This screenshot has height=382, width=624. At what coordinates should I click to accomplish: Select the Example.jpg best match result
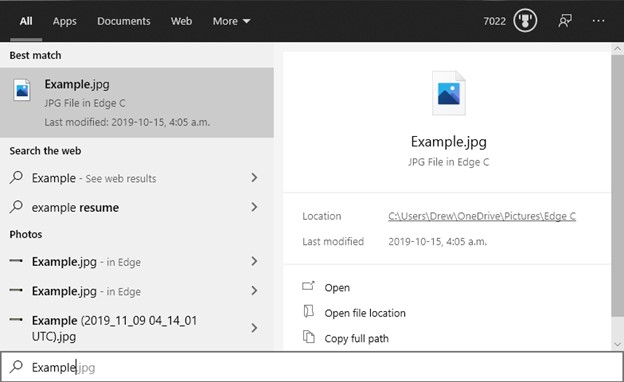tap(137, 103)
